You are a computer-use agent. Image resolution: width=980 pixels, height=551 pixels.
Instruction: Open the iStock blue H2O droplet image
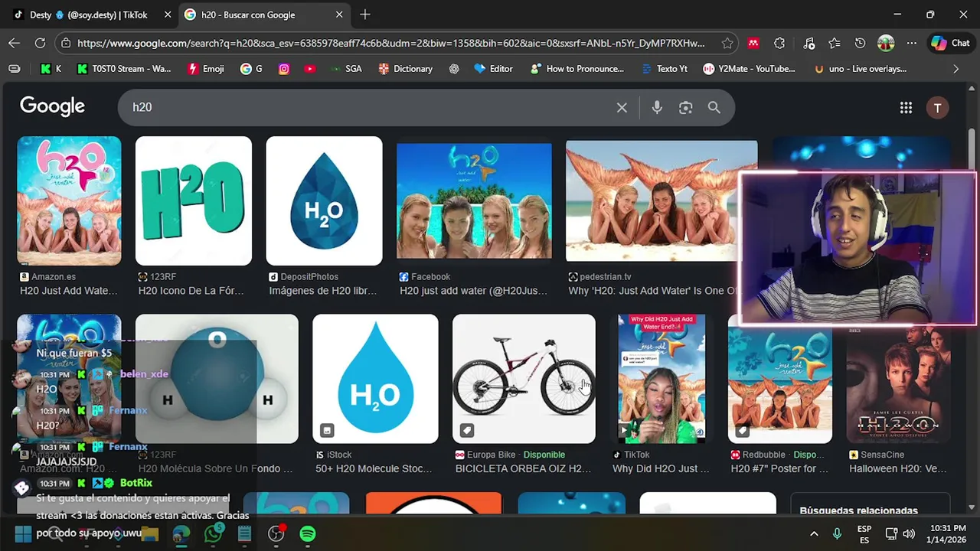tap(375, 379)
